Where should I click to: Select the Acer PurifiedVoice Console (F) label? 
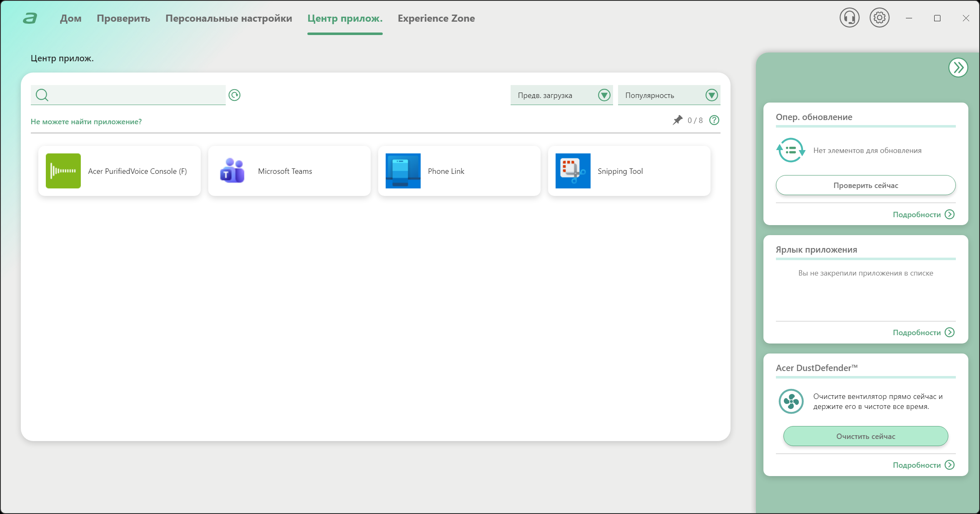pyautogui.click(x=137, y=171)
